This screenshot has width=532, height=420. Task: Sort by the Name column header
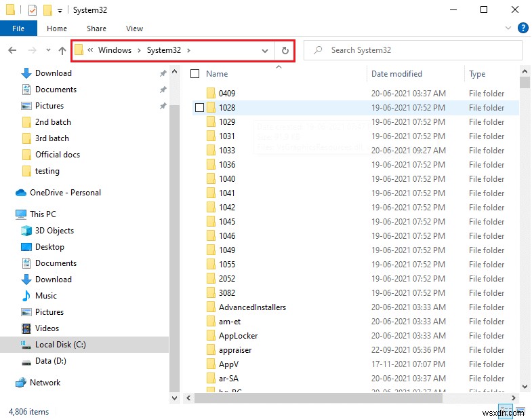click(x=217, y=74)
